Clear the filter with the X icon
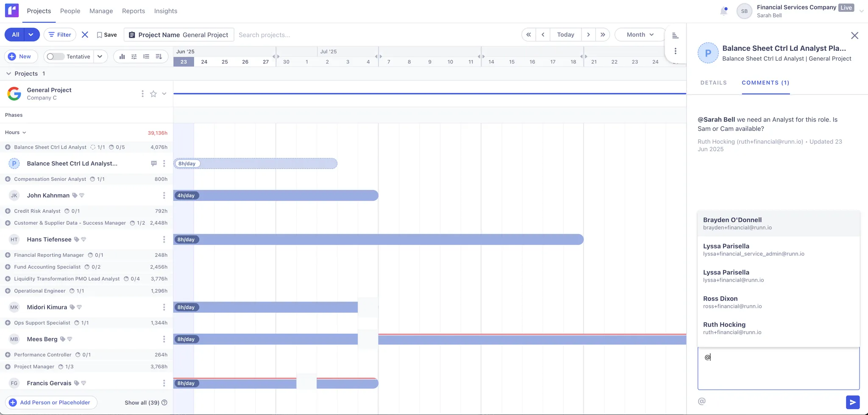Image resolution: width=868 pixels, height=415 pixels. coord(85,35)
